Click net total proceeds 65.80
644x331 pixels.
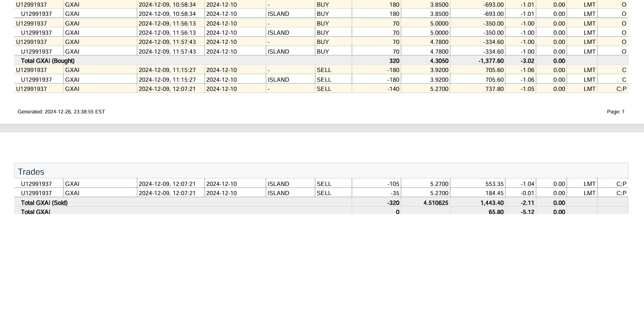pyautogui.click(x=496, y=212)
